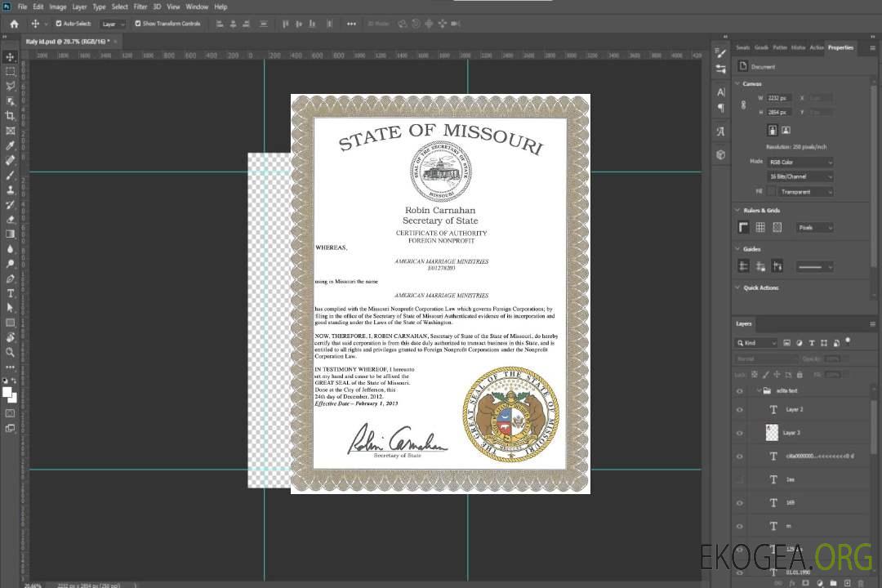Hide the Layer 2 text layer

(740, 410)
